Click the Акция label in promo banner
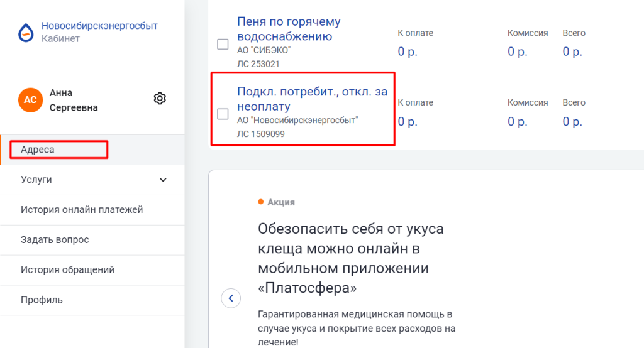The width and height of the screenshot is (644, 348). click(x=280, y=202)
